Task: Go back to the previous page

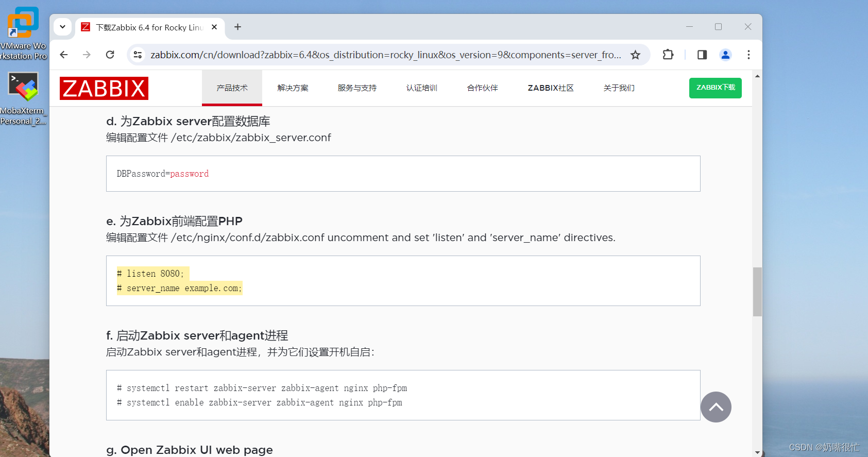Action: click(x=64, y=55)
